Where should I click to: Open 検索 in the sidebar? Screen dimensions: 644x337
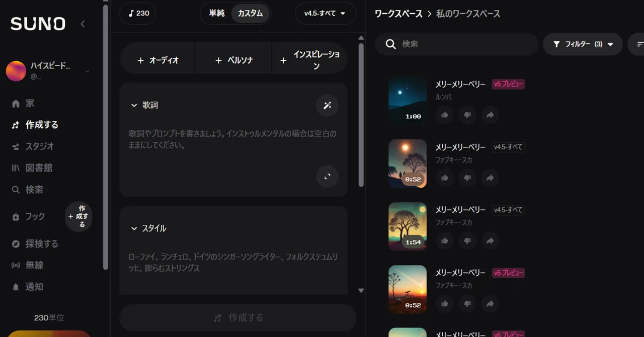pyautogui.click(x=27, y=190)
